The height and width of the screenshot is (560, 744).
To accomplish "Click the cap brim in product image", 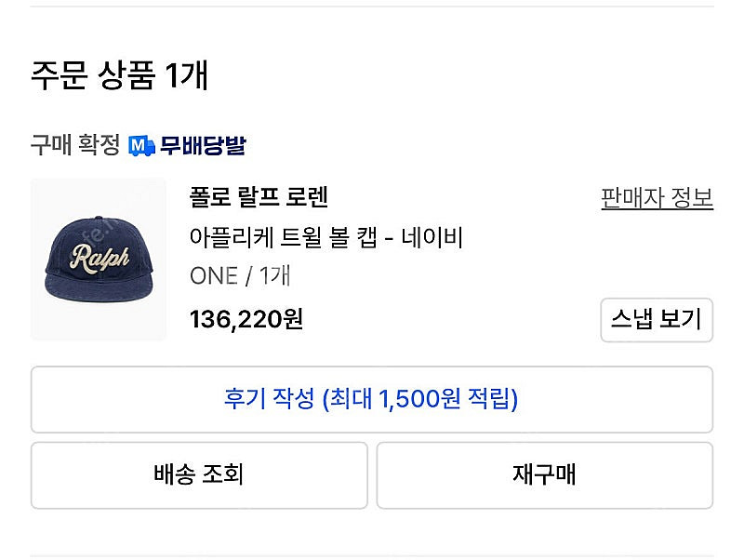I will tap(99, 287).
